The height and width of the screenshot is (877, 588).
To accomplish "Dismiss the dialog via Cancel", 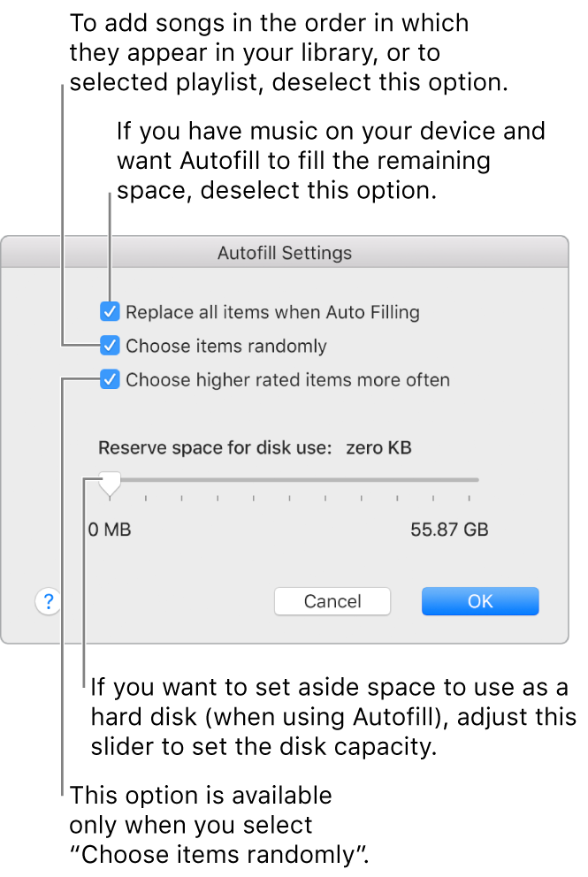I will tap(332, 601).
